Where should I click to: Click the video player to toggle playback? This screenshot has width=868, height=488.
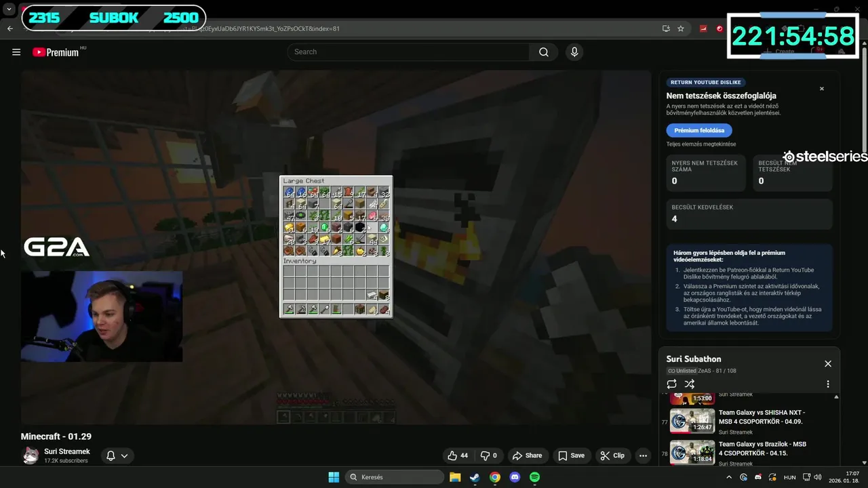click(336, 247)
